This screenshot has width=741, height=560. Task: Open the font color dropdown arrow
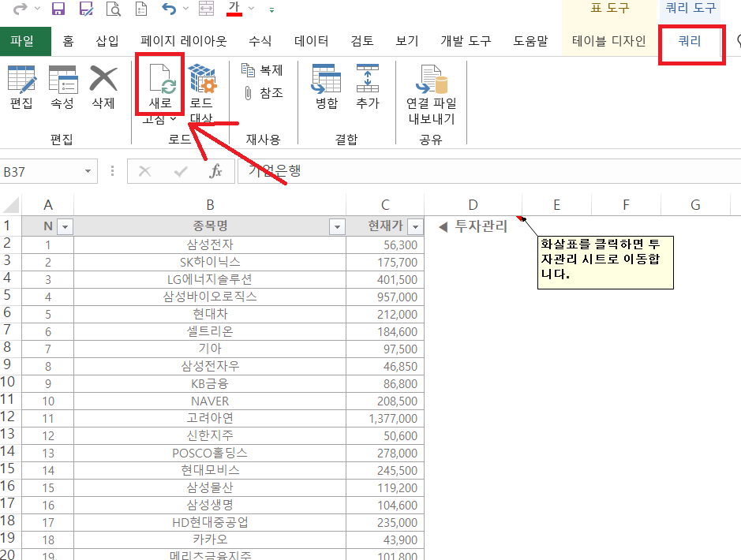click(252, 9)
